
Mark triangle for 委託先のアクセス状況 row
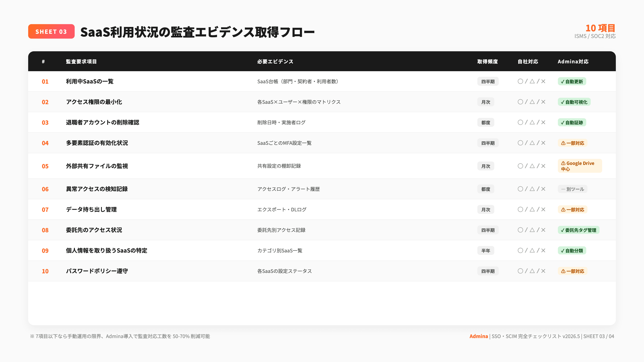[x=532, y=230]
